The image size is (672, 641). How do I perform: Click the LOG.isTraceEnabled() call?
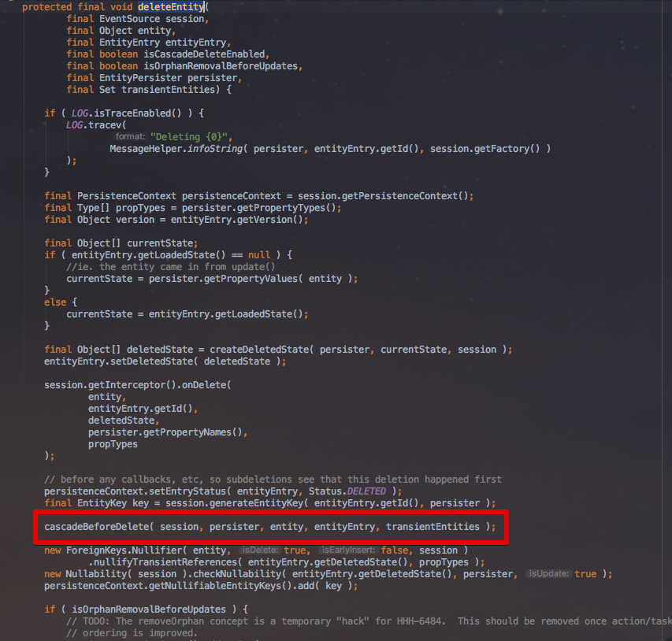(x=126, y=113)
